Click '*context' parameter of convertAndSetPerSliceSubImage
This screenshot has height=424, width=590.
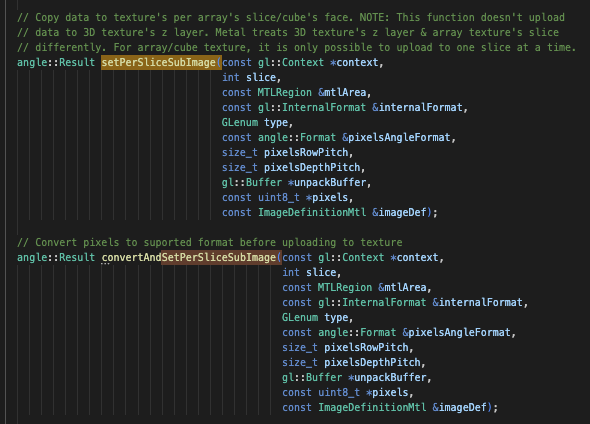(x=414, y=258)
